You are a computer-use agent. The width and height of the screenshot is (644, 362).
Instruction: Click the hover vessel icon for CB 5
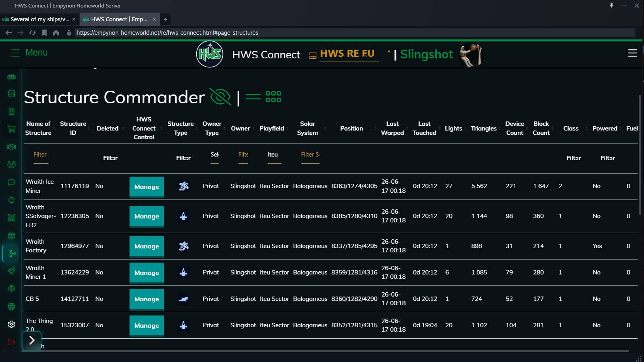(183, 299)
